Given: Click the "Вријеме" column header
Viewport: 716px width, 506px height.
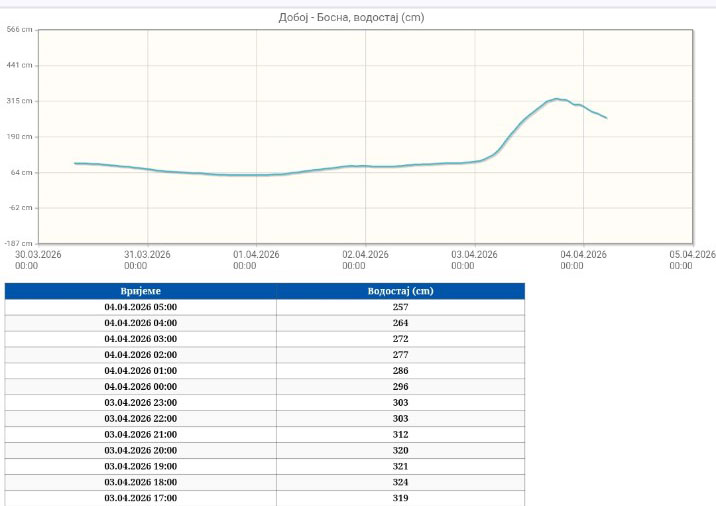Looking at the screenshot, I should point(140,291).
